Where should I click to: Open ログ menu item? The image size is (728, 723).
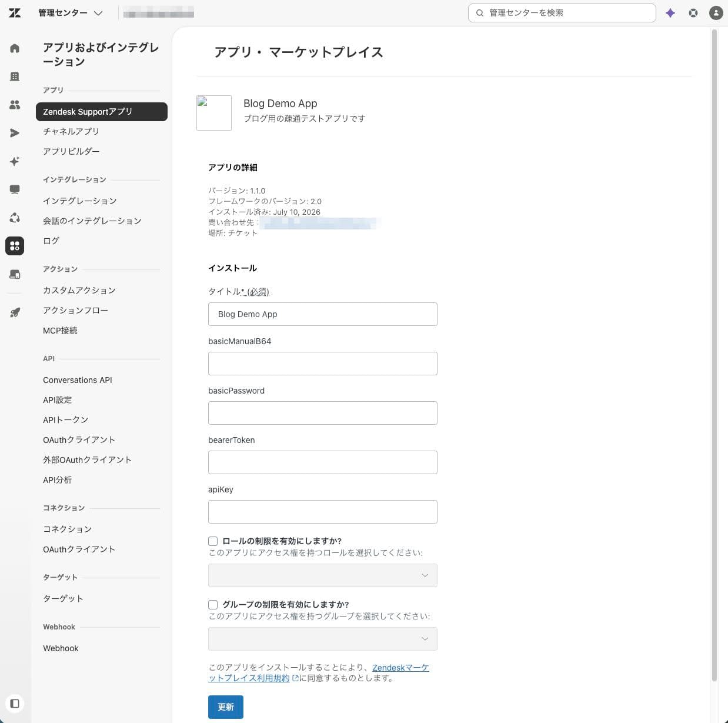pyautogui.click(x=51, y=241)
